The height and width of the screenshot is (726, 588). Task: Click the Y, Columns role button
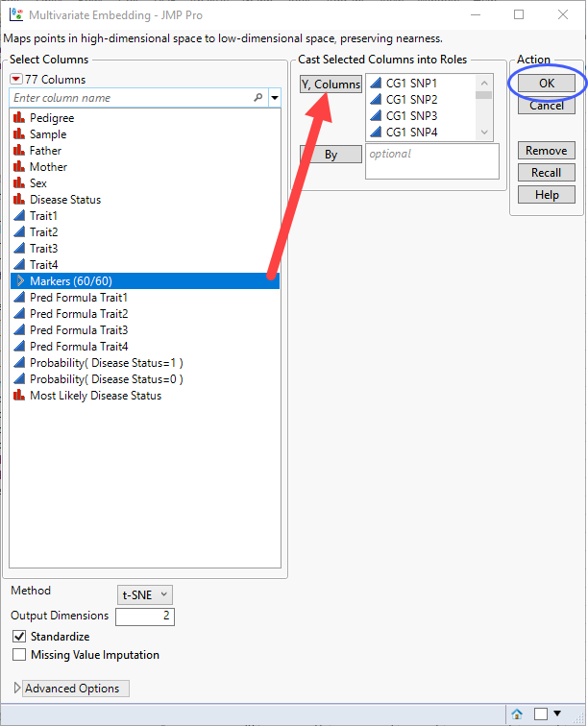331,85
